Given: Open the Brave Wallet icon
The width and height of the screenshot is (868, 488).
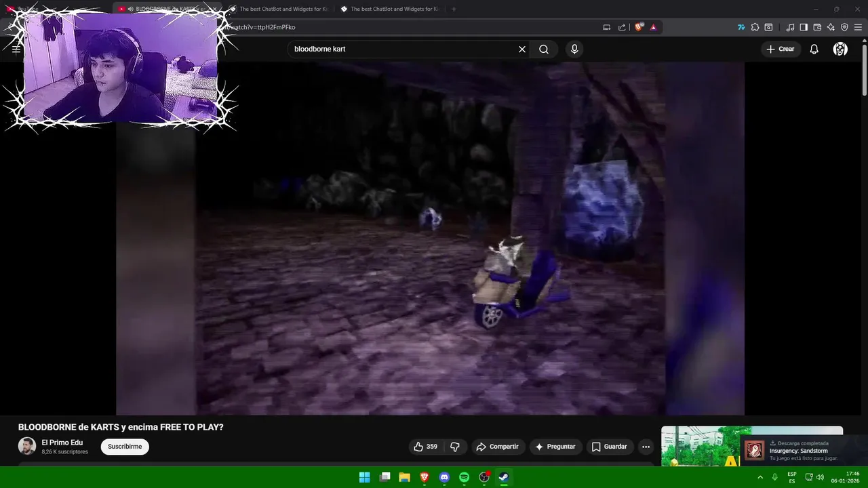Looking at the screenshot, I should (x=817, y=27).
